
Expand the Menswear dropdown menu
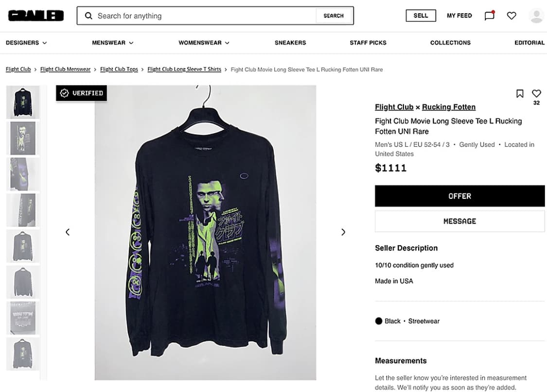click(112, 43)
